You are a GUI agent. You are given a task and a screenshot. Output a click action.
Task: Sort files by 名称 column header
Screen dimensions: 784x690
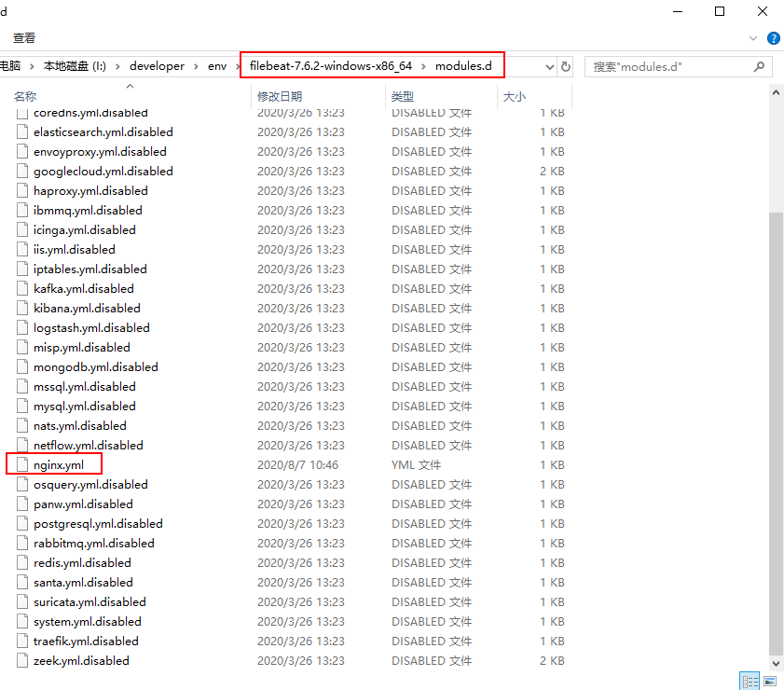click(26, 96)
